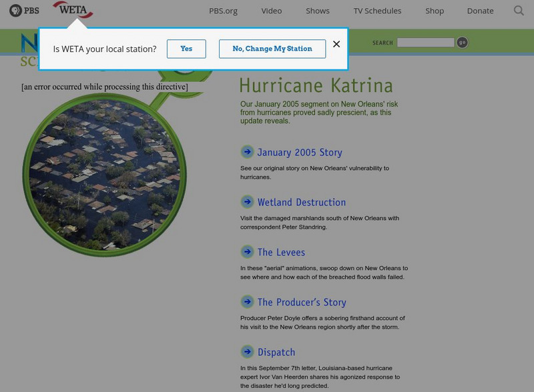Close the local station popup
534x392 pixels.
336,44
